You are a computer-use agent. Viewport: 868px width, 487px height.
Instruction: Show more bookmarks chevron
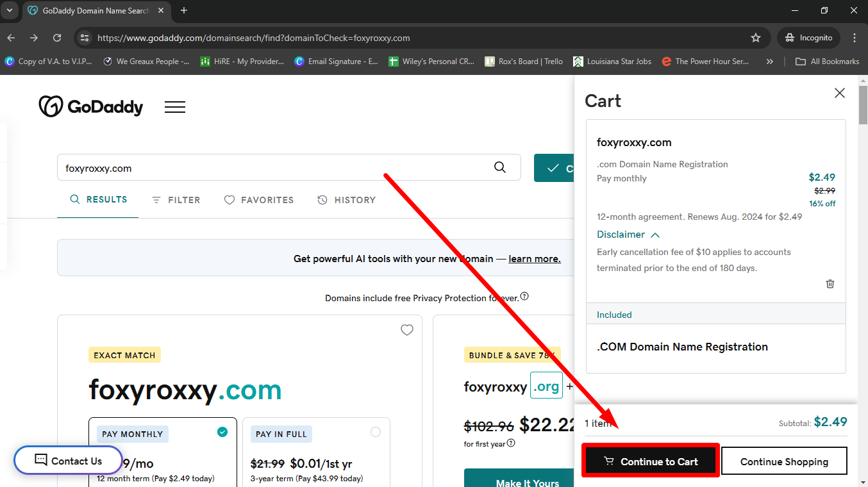point(770,62)
